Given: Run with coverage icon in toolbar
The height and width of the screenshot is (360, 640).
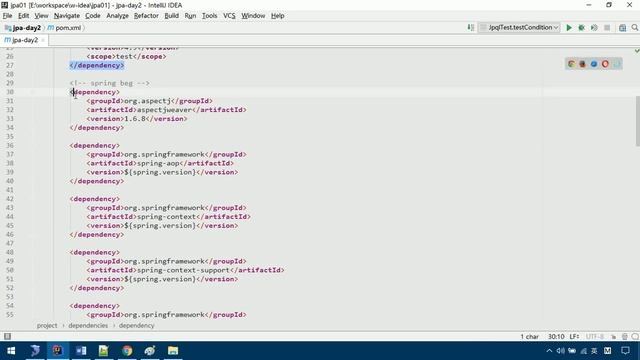Looking at the screenshot, I should click(594, 28).
